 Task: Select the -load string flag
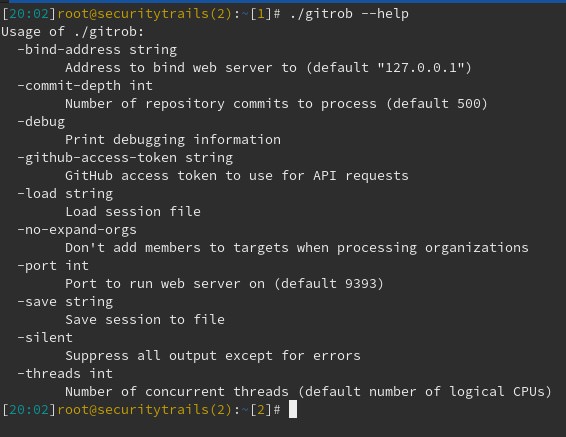[x=65, y=194]
